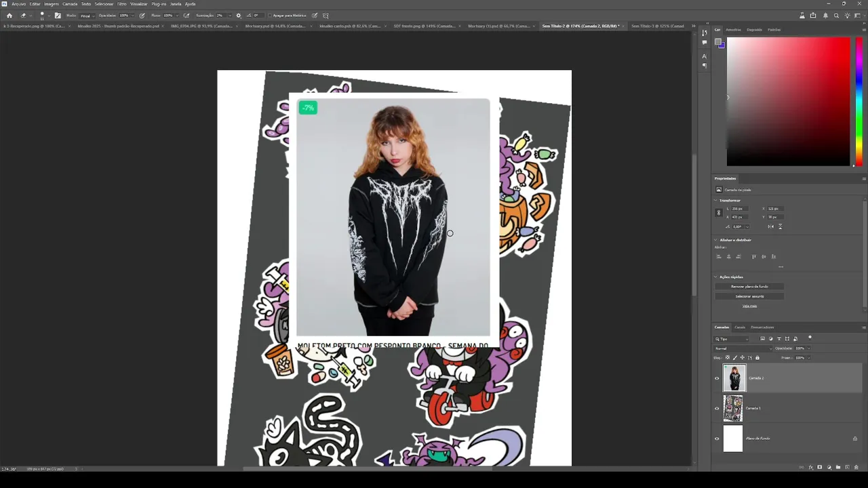This screenshot has width=868, height=488.
Task: Open the blend mode dropdown Normal
Action: click(x=743, y=348)
